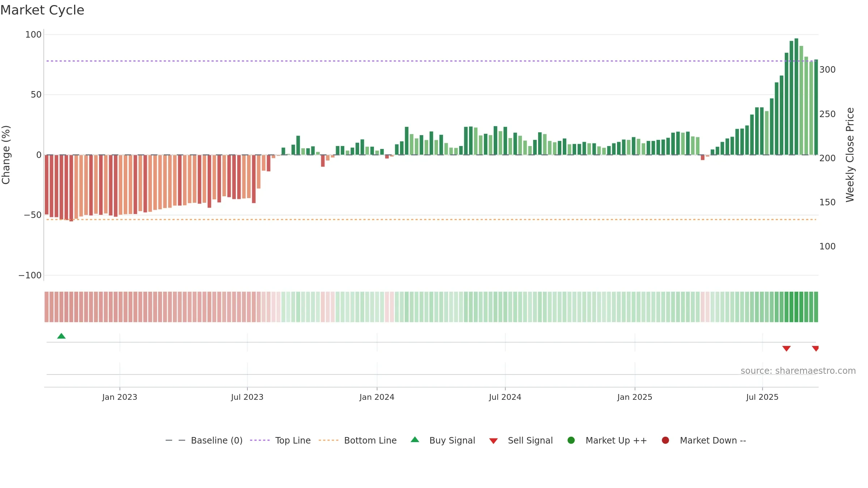Click the Market Cycle chart title

coord(42,10)
